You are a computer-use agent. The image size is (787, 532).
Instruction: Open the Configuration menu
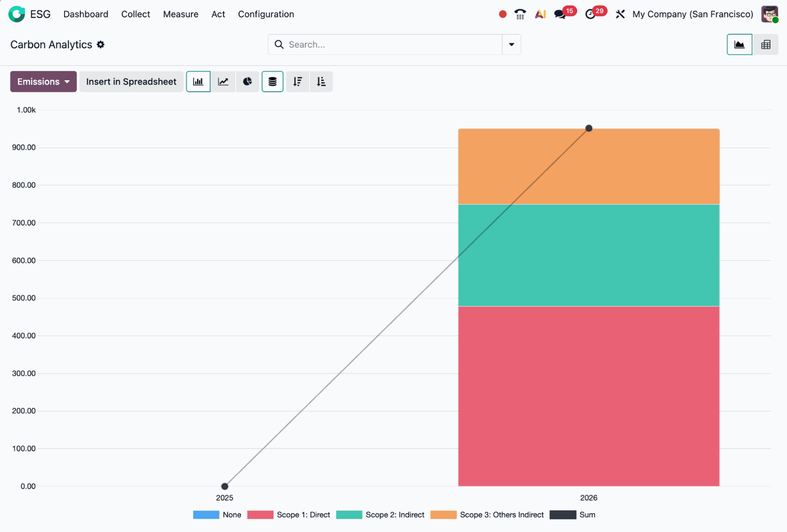[x=266, y=14]
